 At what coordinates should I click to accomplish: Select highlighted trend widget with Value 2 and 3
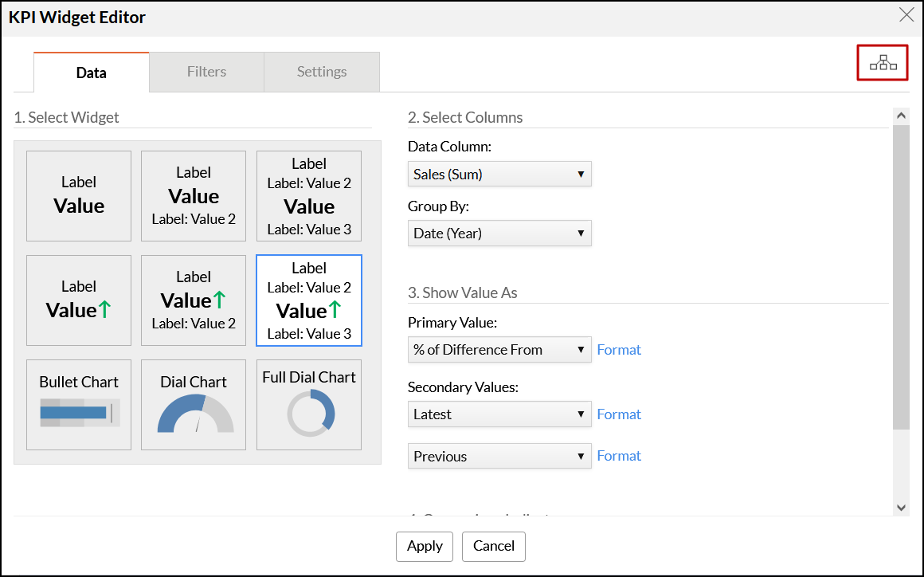(x=308, y=300)
